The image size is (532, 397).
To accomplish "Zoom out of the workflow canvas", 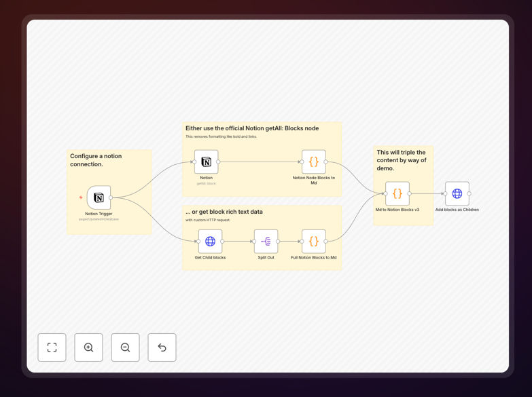I will [125, 347].
